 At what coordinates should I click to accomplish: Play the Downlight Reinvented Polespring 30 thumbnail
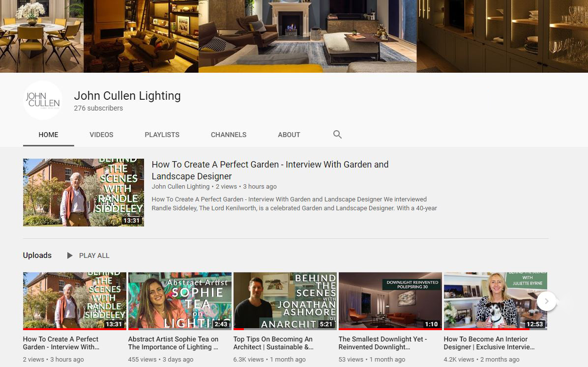pyautogui.click(x=390, y=301)
